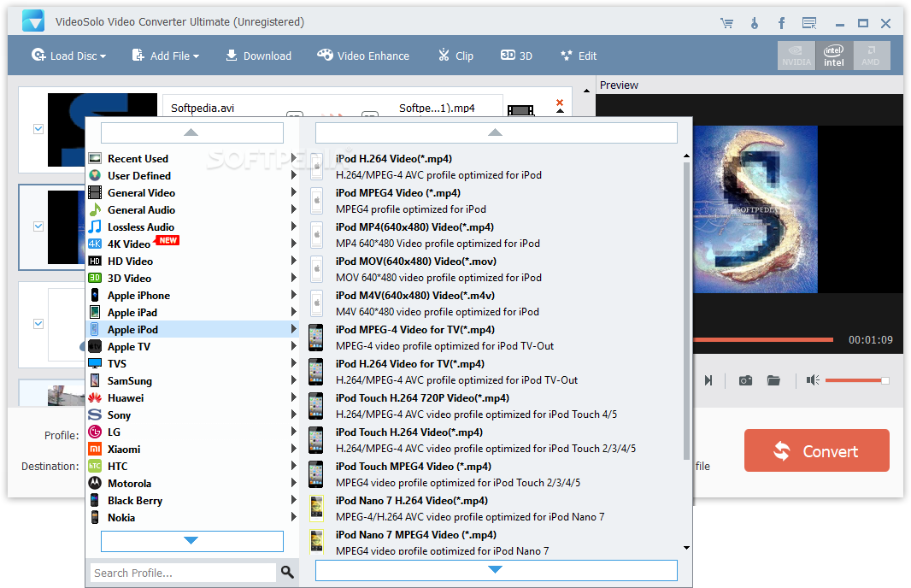Toggle NVIDIA acceleration badge
Image resolution: width=911 pixels, height=588 pixels.
[796, 56]
